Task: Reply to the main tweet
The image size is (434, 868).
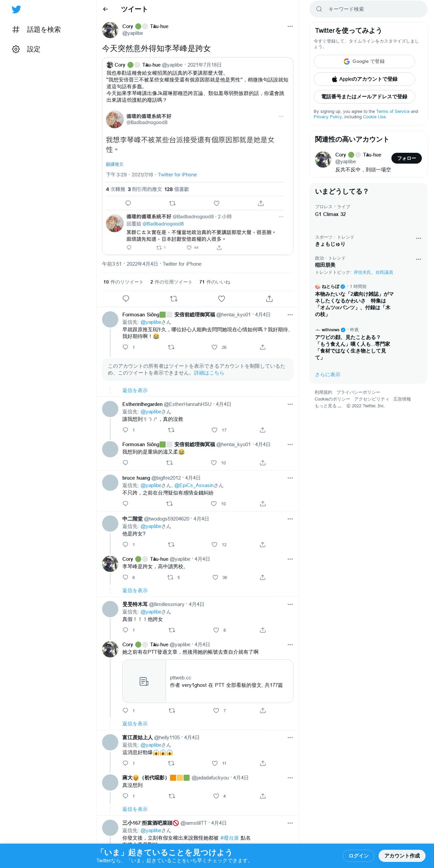Action: point(126,299)
